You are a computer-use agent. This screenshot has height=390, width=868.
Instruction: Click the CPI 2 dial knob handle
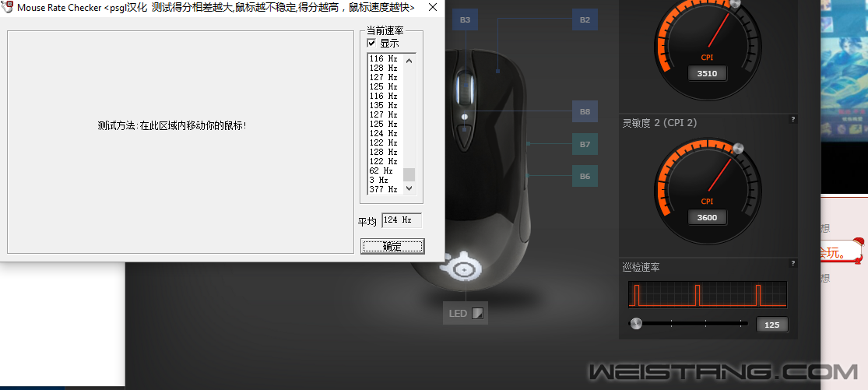click(737, 148)
